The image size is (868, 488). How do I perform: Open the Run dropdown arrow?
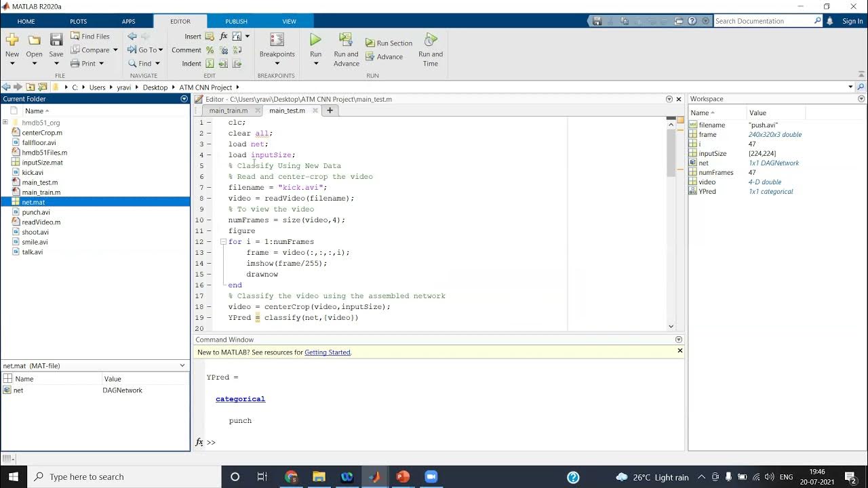pyautogui.click(x=315, y=64)
